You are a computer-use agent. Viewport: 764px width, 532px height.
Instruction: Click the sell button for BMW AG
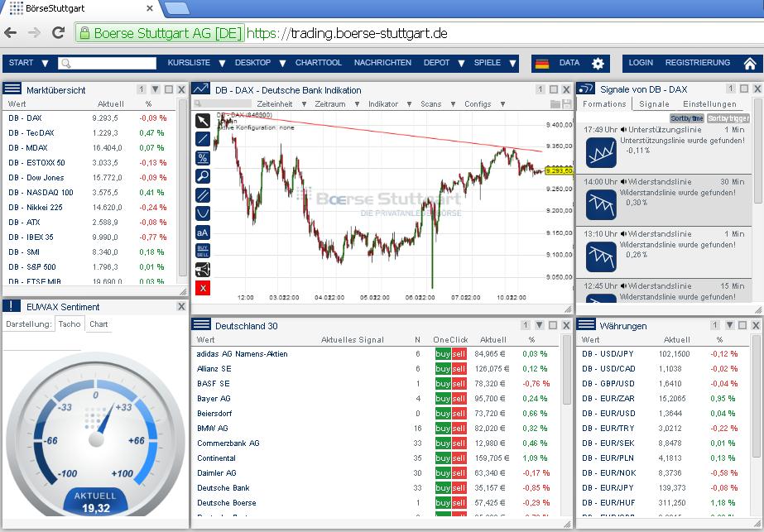[457, 429]
